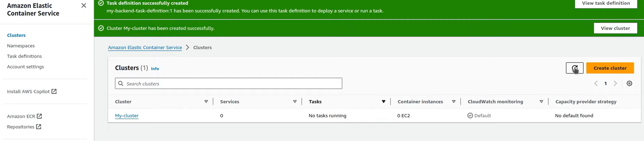This screenshot has width=644, height=141.
Task: Click View task definition button
Action: coord(606,3)
